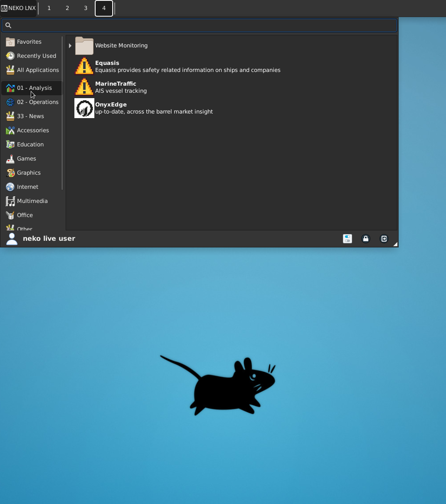This screenshot has height=504, width=446.
Task: Click the All Applications icon
Action: click(x=10, y=70)
